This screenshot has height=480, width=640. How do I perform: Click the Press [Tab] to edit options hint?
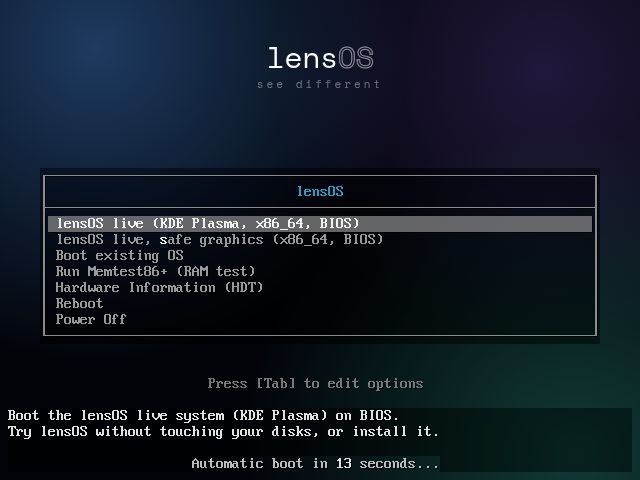click(315, 383)
